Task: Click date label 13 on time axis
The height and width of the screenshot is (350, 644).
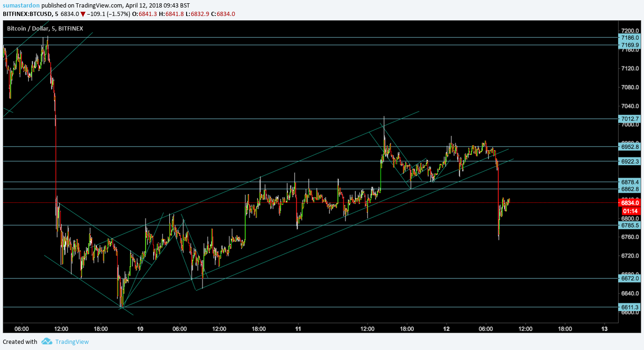Action: 604,328
